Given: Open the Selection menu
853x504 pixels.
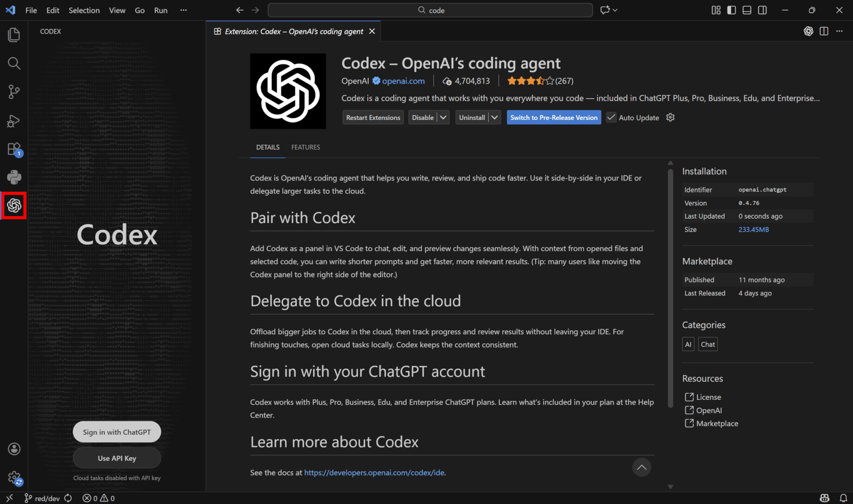Looking at the screenshot, I should coord(84,10).
